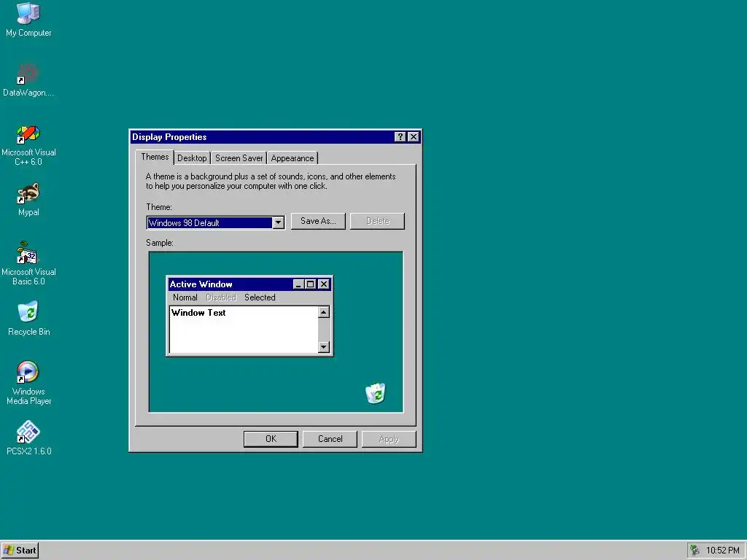Click the Recycle Bin in the sample preview
The image size is (747, 560).
pos(376,393)
